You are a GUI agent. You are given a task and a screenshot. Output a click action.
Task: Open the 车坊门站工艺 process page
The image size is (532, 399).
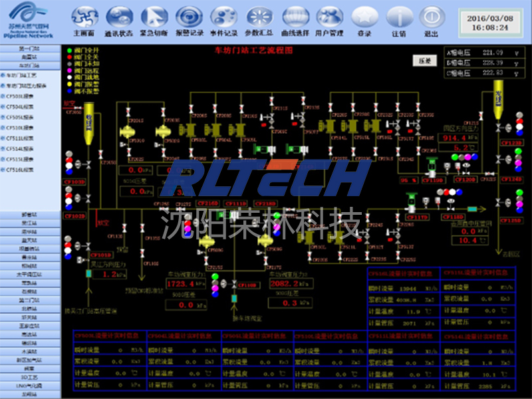point(21,75)
